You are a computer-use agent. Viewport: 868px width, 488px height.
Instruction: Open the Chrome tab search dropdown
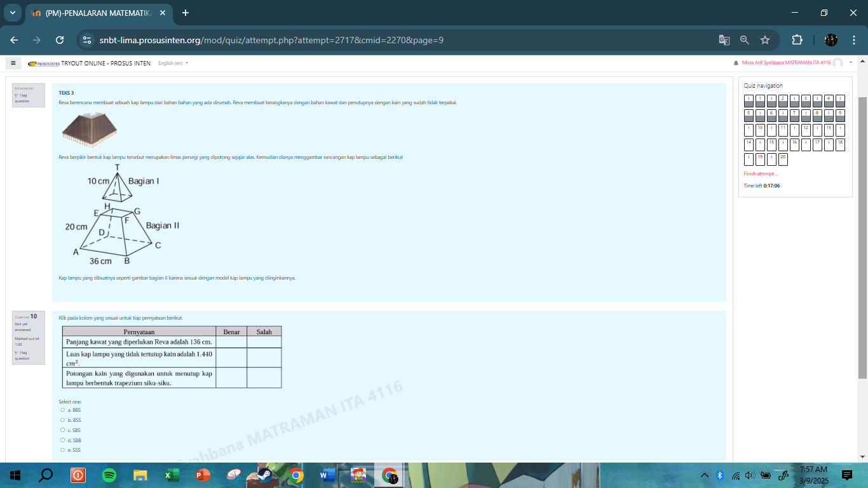[12, 13]
